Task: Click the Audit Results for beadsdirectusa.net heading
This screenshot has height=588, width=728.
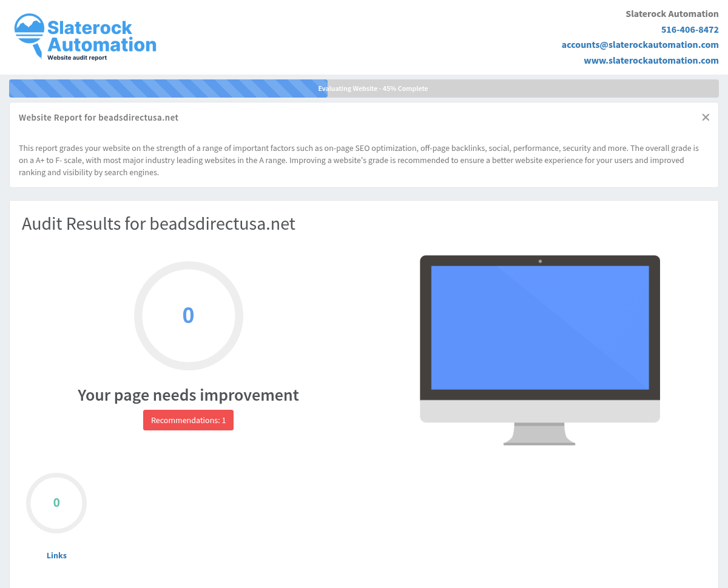Action: pyautogui.click(x=158, y=224)
